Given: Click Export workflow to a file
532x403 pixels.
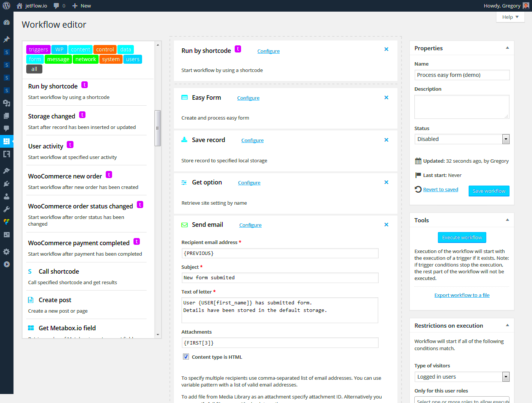Looking at the screenshot, I should [462, 295].
